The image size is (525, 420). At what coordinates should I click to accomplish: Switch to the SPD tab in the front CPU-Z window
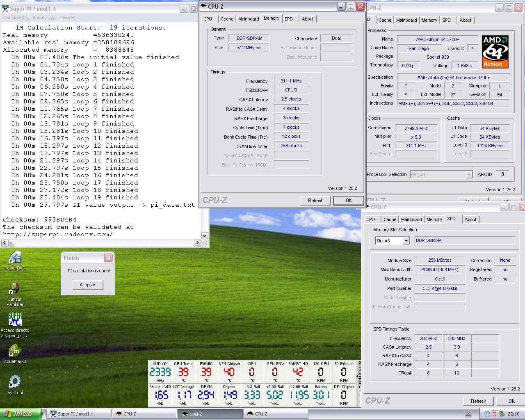click(288, 19)
